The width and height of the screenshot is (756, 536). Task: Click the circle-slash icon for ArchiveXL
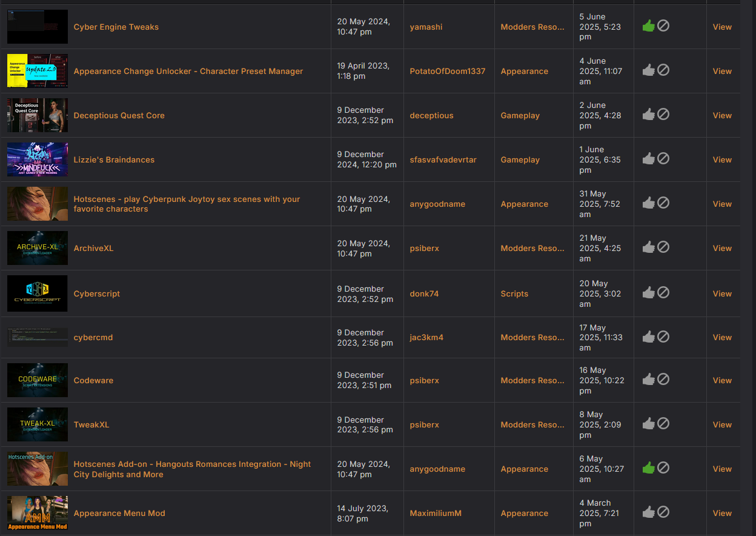[663, 247]
